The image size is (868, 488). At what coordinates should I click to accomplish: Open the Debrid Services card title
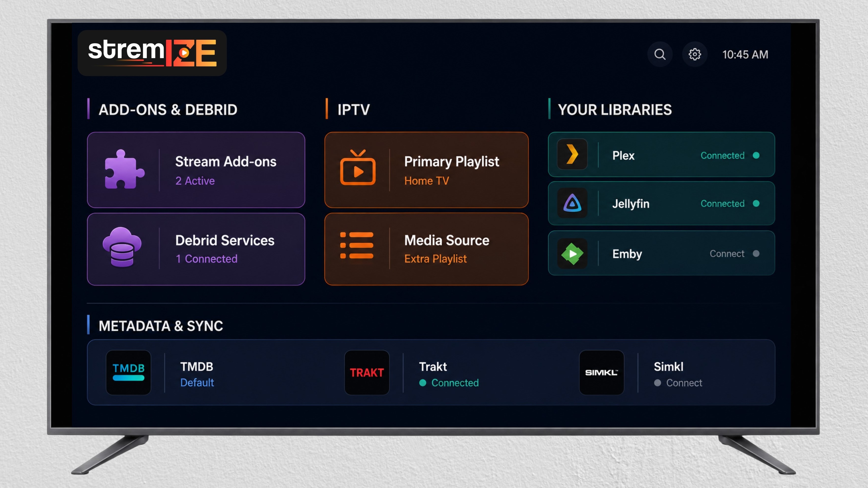click(x=225, y=241)
